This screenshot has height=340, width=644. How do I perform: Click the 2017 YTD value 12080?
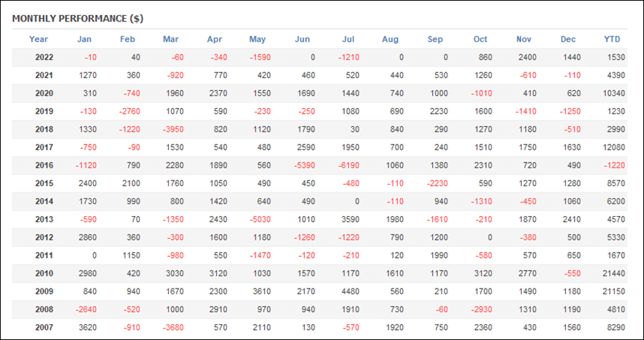[x=614, y=147]
